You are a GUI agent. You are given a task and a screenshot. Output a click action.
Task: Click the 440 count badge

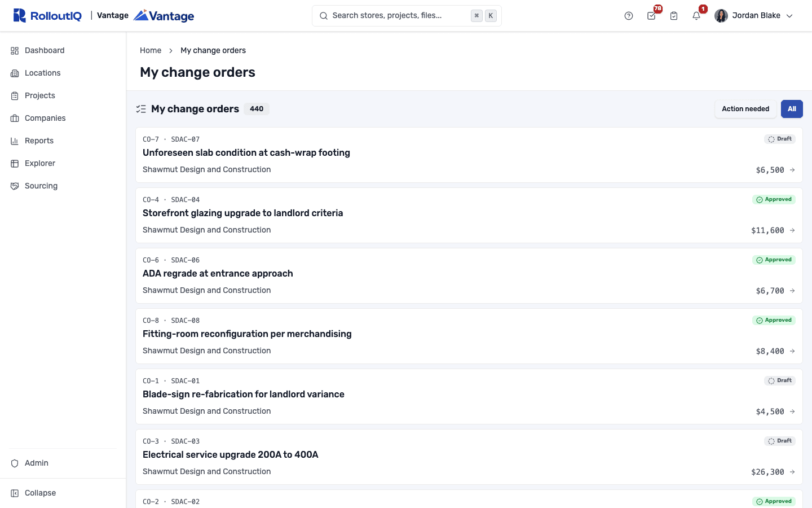[257, 109]
